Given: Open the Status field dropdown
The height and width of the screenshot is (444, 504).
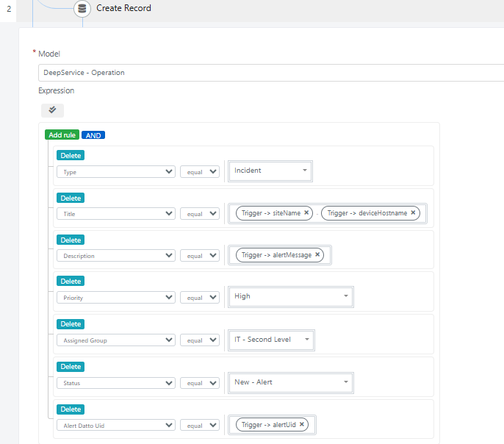Looking at the screenshot, I should (116, 383).
